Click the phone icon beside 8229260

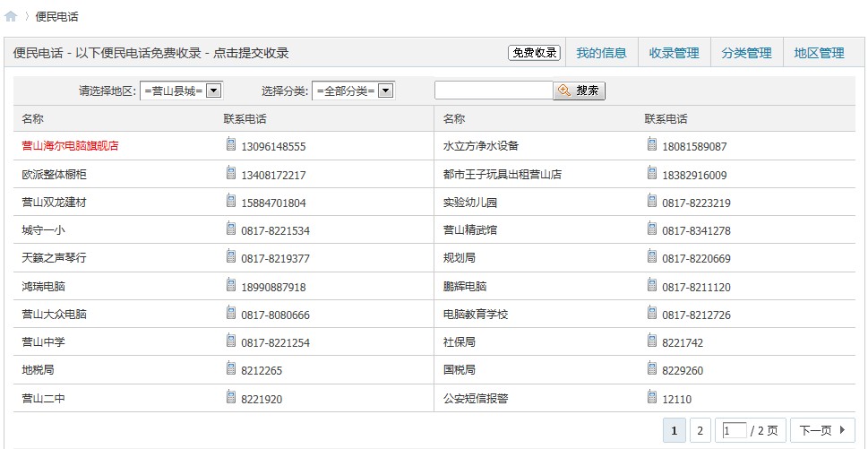click(x=652, y=368)
